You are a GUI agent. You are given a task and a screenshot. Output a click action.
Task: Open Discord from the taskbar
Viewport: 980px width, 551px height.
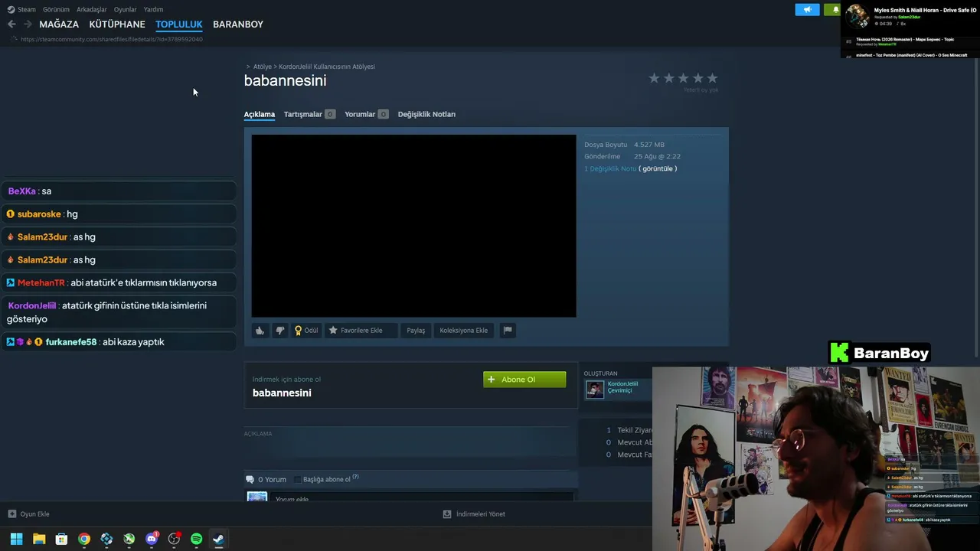[152, 539]
